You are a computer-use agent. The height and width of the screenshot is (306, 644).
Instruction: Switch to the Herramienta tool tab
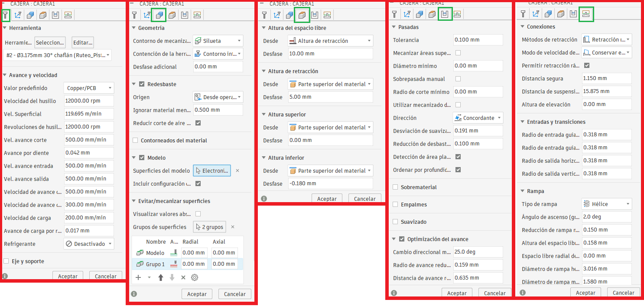click(x=6, y=15)
